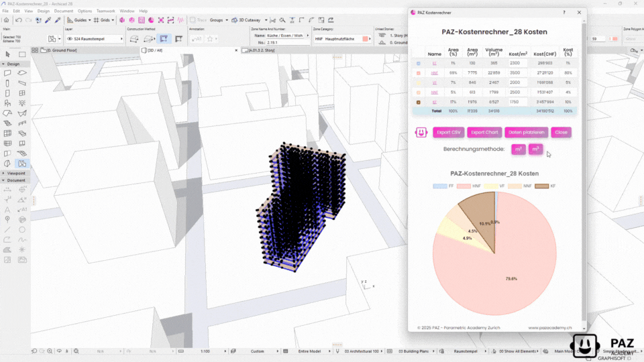
Task: Click the Tab Overview grid icon
Action: coord(35,50)
